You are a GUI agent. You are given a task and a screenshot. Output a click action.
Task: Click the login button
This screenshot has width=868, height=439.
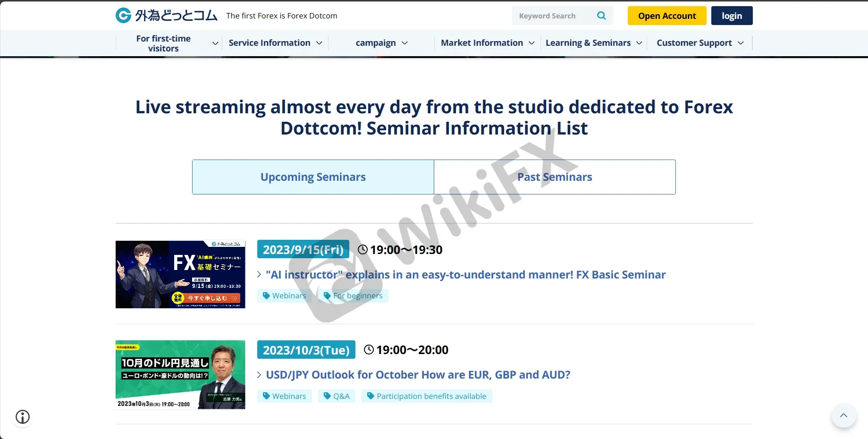pyautogui.click(x=732, y=16)
